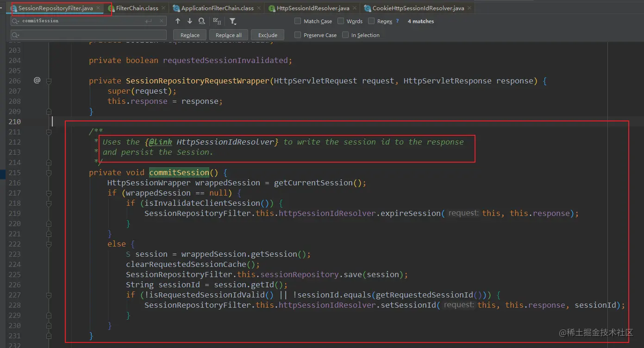
Task: Enable the In Selection checkbox
Action: coord(345,35)
